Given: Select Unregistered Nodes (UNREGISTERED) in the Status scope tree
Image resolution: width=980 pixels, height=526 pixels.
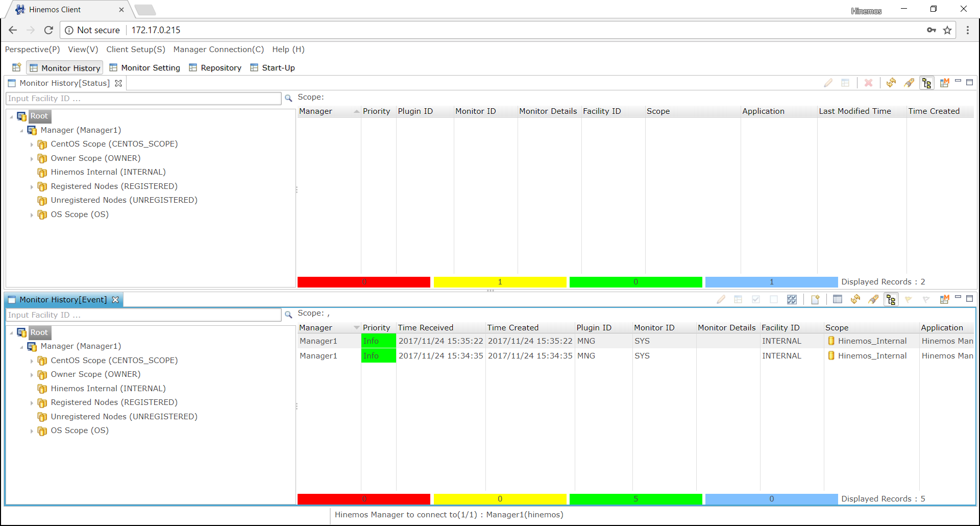Looking at the screenshot, I should point(124,200).
